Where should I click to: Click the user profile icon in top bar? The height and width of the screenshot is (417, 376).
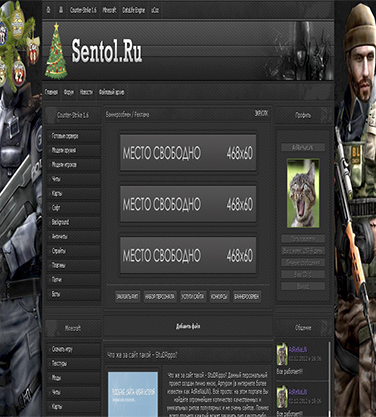point(61,10)
